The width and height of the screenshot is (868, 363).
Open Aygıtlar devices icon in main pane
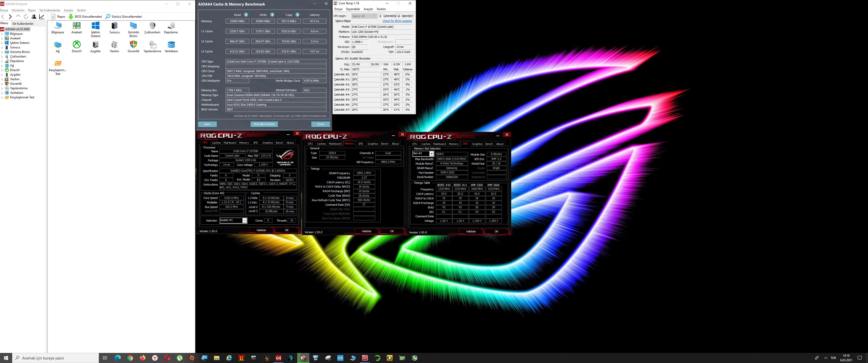[95, 47]
